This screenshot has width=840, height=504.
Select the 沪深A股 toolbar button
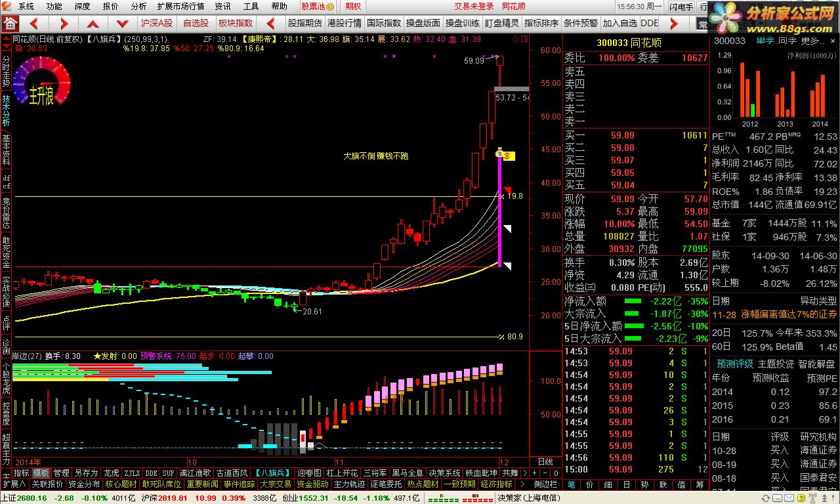pyautogui.click(x=156, y=23)
